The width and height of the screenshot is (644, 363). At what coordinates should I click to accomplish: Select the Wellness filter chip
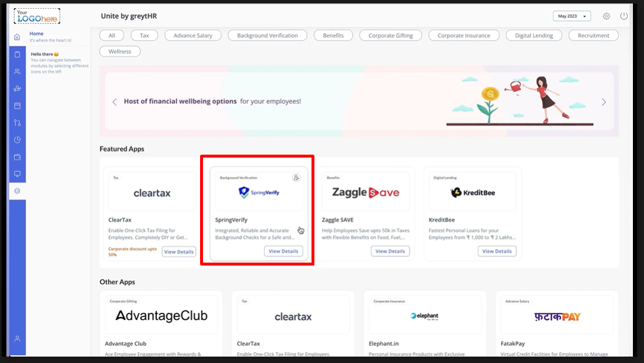pos(120,51)
